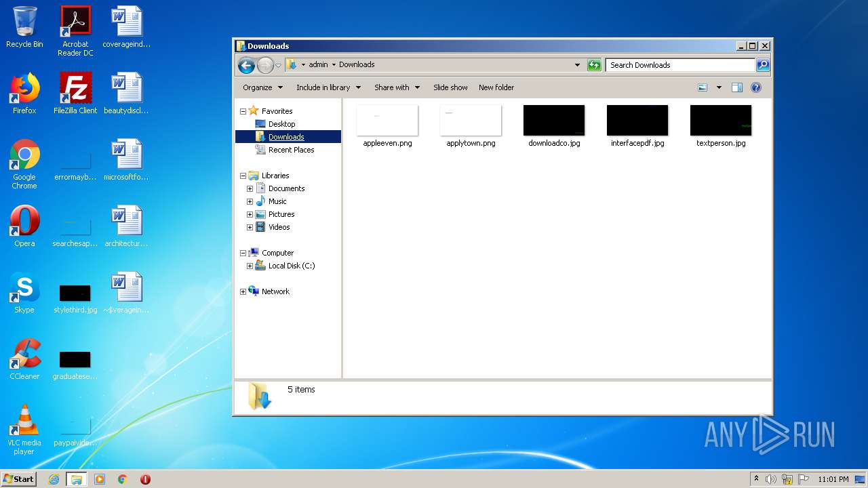Collapse the Libraries tree section
This screenshot has width=868, height=488.
click(243, 176)
